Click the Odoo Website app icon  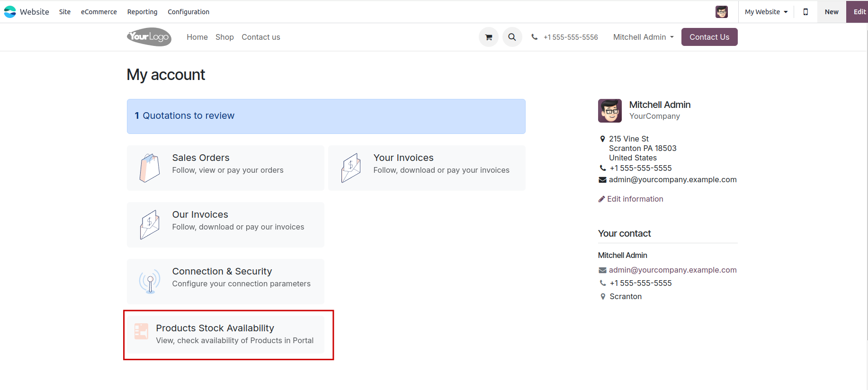10,12
